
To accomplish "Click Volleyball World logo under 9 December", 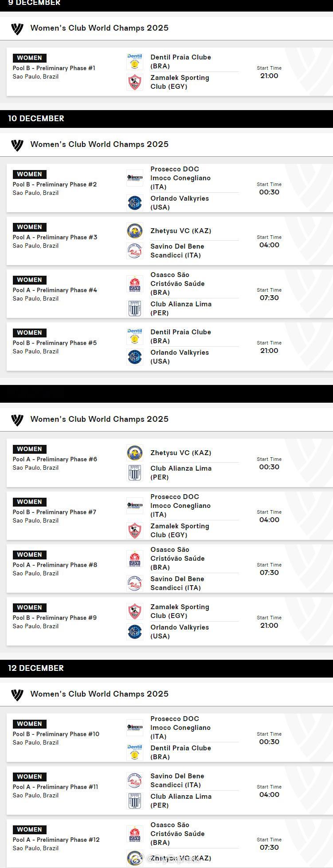I will 17,28.
